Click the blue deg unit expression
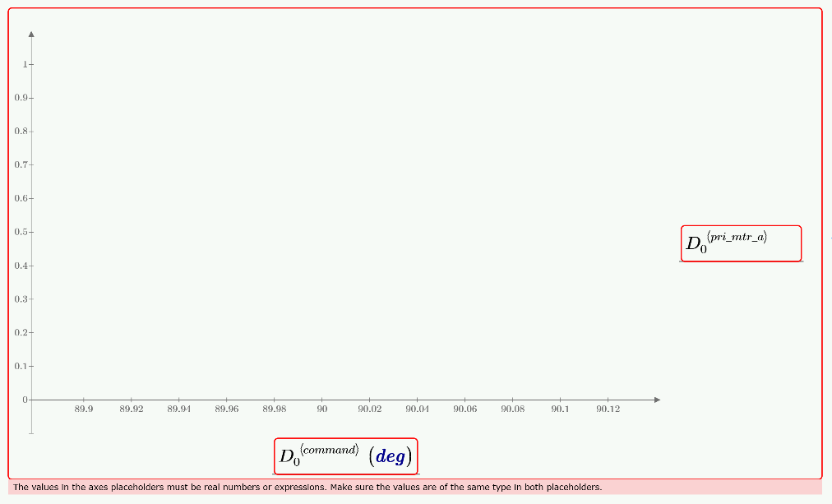The width and height of the screenshot is (832, 504). [392, 455]
